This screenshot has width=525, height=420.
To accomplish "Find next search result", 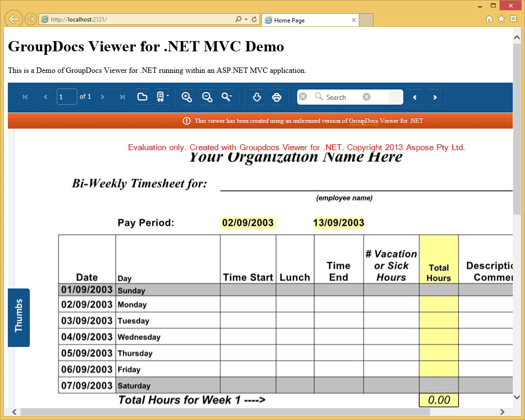I will pos(435,97).
